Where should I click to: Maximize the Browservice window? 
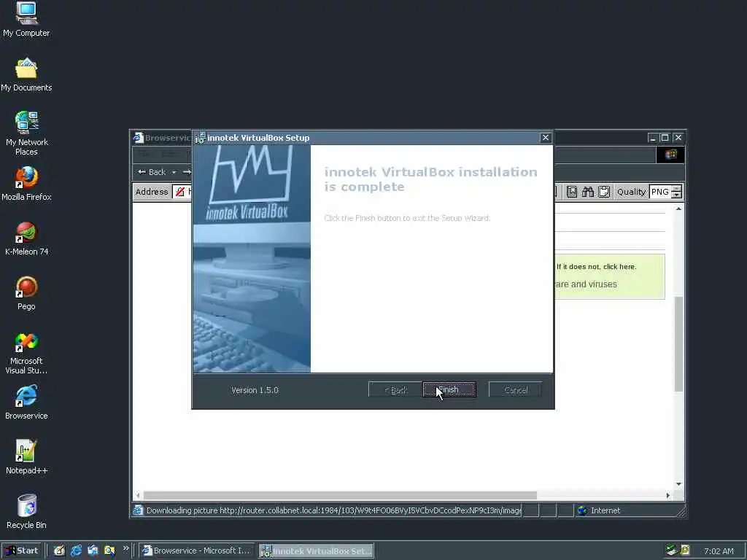(x=665, y=138)
